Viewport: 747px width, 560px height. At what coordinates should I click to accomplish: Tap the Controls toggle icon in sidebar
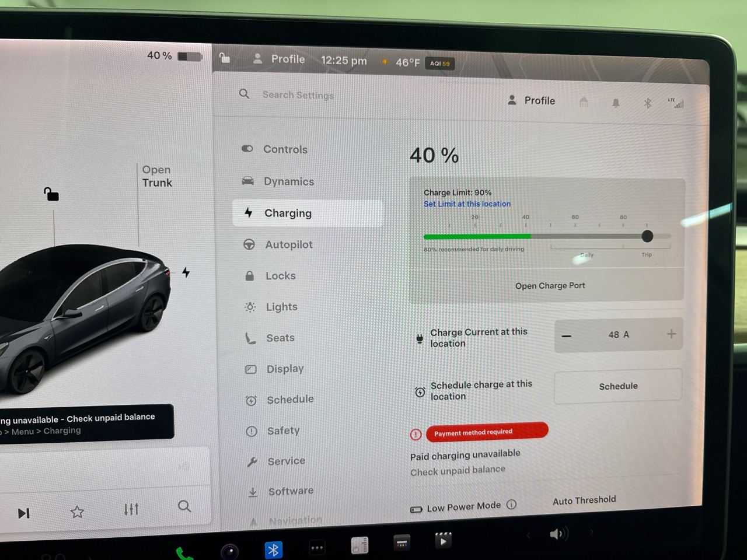click(x=247, y=149)
